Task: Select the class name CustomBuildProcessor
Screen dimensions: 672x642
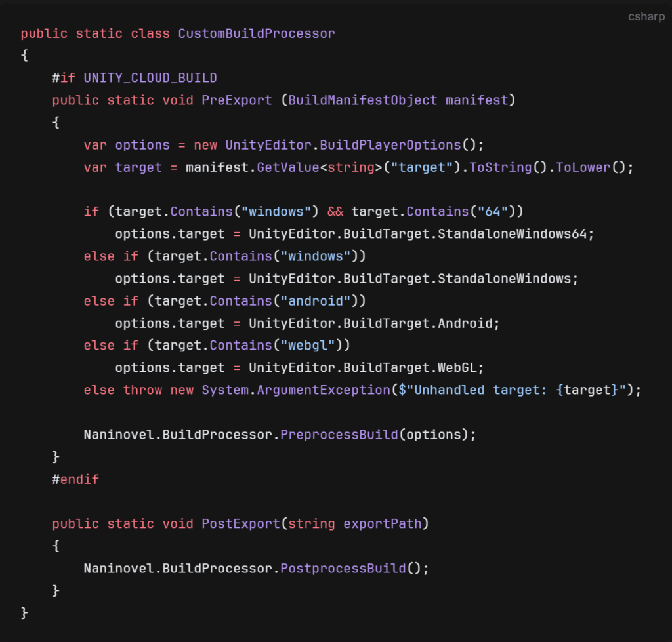Action: (x=256, y=33)
